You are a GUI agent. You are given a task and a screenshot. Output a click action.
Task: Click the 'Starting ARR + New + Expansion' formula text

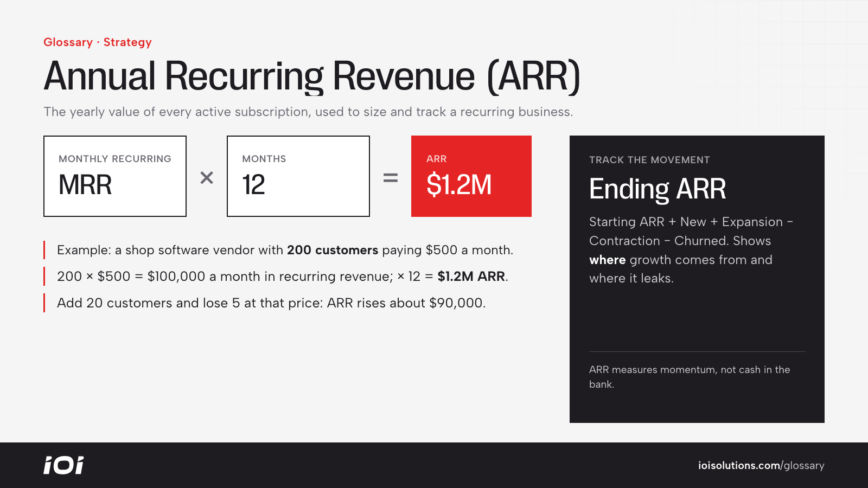pyautogui.click(x=691, y=250)
